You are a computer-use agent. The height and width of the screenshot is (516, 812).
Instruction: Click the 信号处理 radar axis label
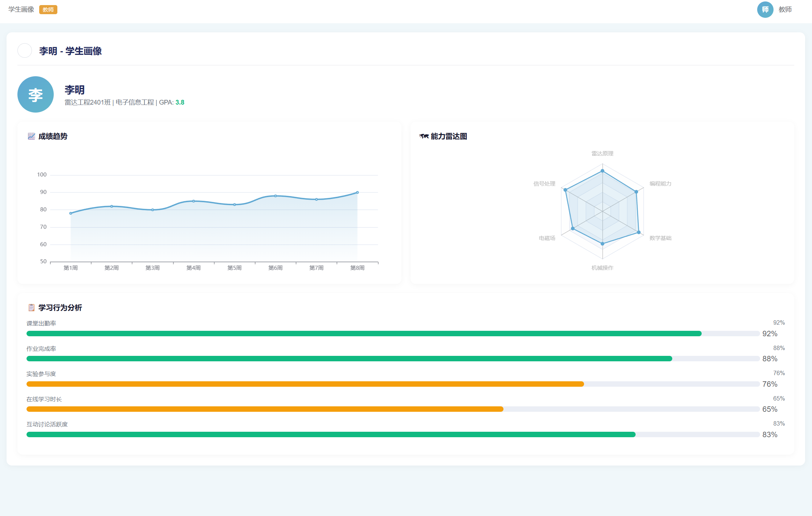click(x=544, y=184)
